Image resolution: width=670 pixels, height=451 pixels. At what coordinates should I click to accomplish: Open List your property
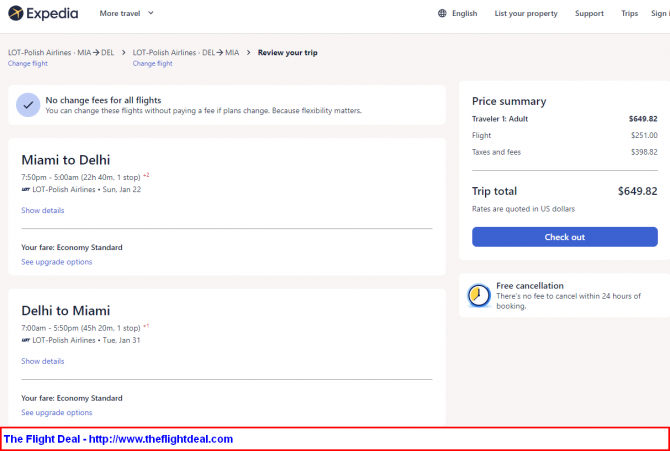[x=526, y=13]
